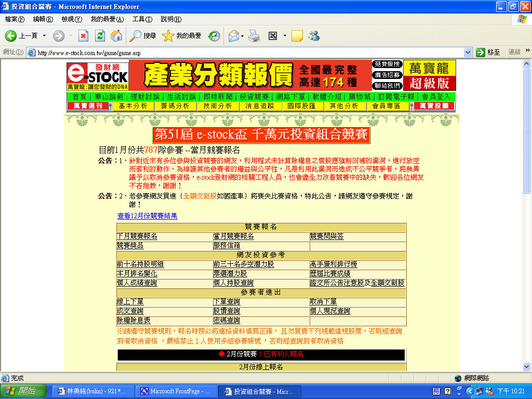Open the 技術分析 navigation tab
Image resolution: width=532 pixels, height=399 pixels.
[218, 106]
